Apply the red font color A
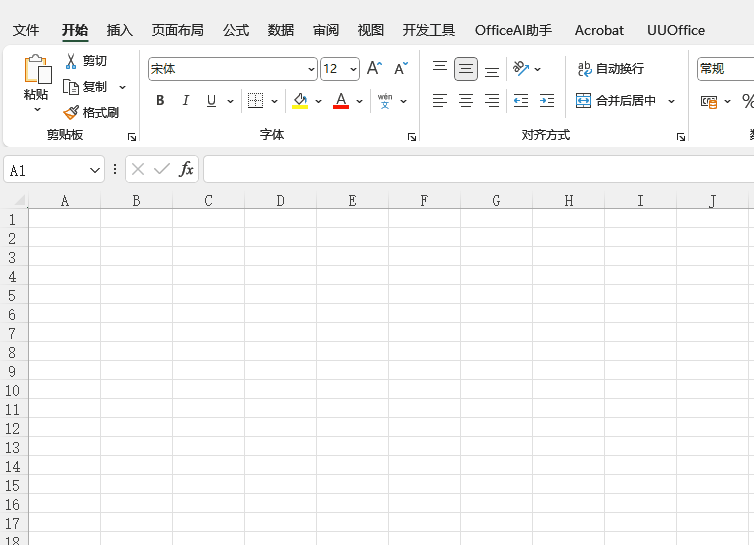Screen dimensions: 754x545 pos(341,101)
